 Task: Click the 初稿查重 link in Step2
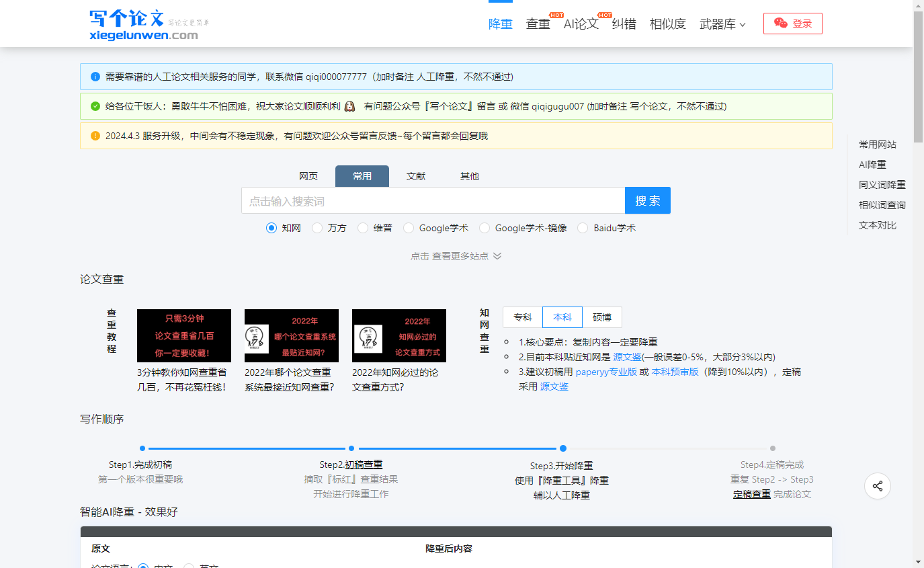364,464
